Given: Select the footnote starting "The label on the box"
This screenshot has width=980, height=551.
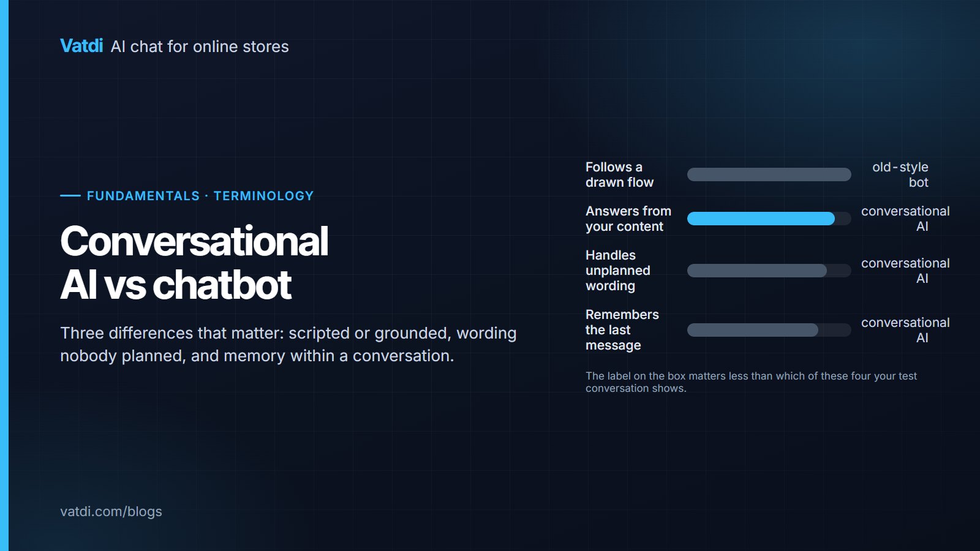Looking at the screenshot, I should pyautogui.click(x=751, y=382).
